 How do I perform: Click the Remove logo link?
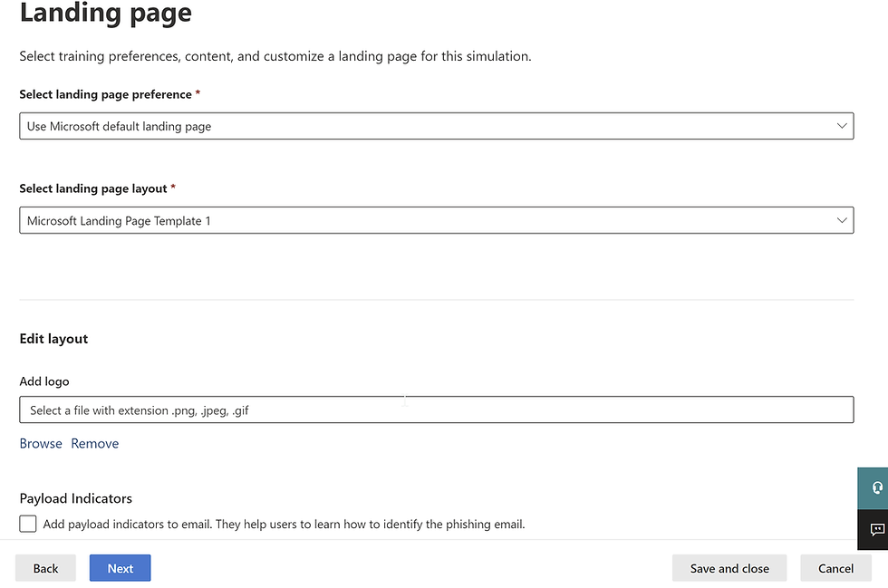click(x=94, y=444)
